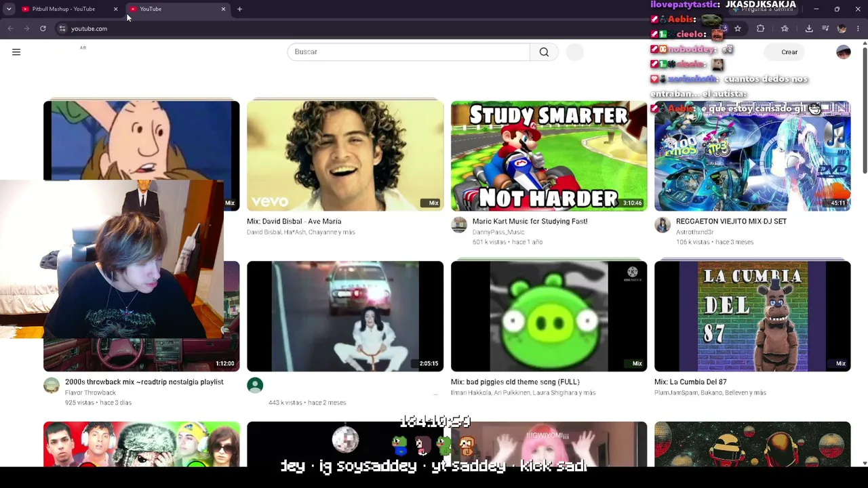Open the Reggaeton Viejito mix thumbnail
Screen dimensions: 868x488
(x=752, y=156)
